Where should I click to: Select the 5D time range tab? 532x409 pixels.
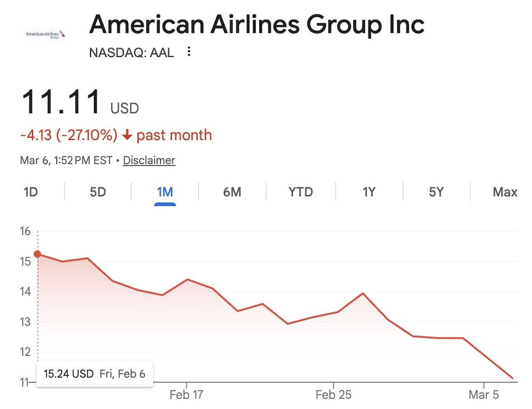coord(98,192)
